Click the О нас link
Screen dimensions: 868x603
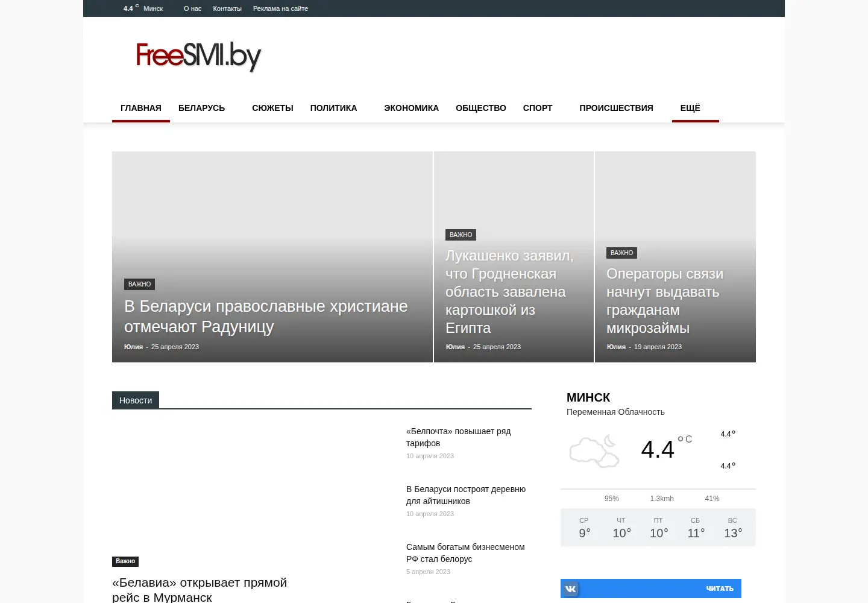(192, 8)
